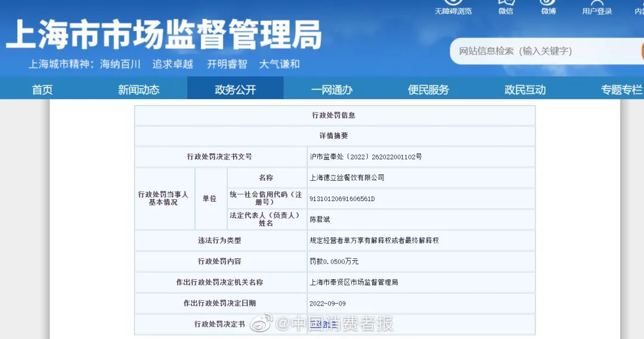Open the 行政处罚决定书 attachment link
Screen dimensions: 644x339
point(323,324)
